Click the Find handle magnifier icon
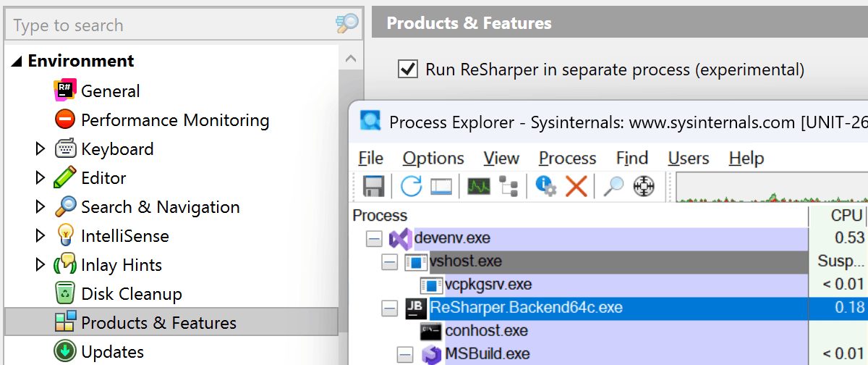 pyautogui.click(x=613, y=186)
